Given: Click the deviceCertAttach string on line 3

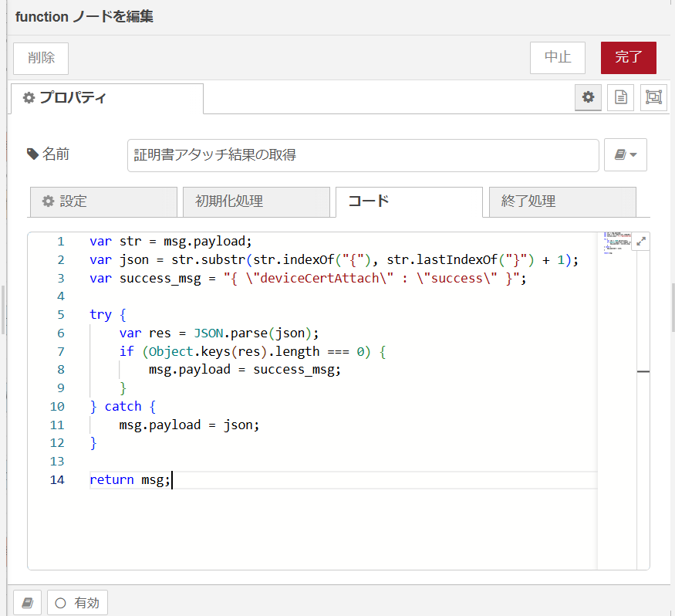Looking at the screenshot, I should [x=319, y=278].
